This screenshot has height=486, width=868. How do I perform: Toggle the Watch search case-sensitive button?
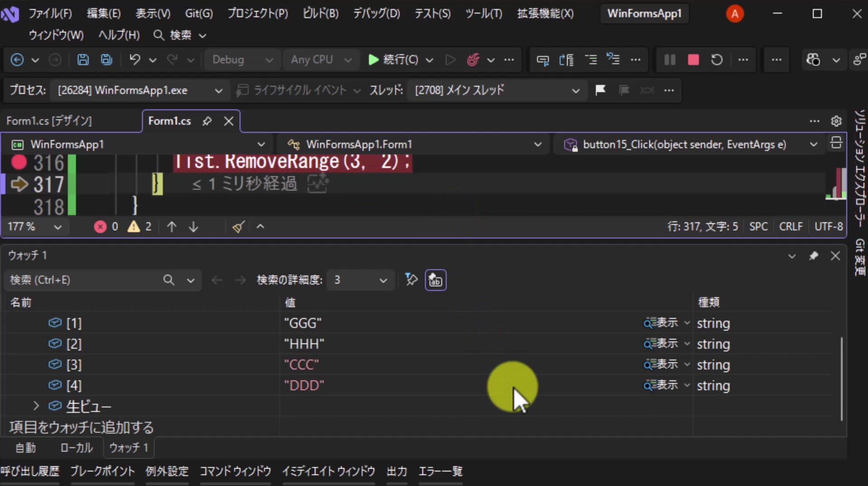[x=435, y=280]
